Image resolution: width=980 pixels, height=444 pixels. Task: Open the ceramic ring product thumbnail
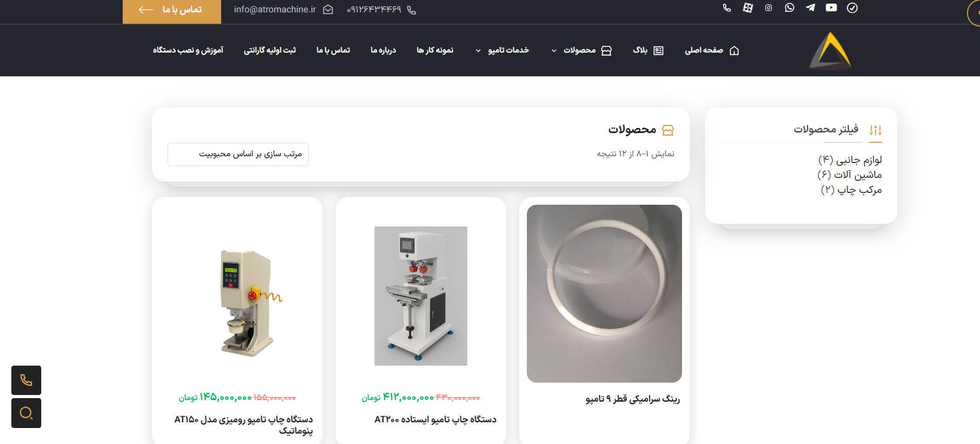point(604,293)
